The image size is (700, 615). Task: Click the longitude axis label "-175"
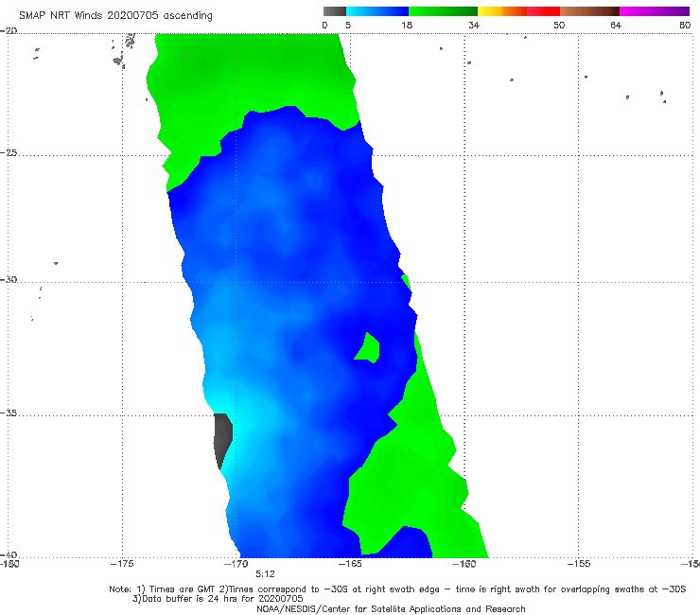(x=122, y=564)
